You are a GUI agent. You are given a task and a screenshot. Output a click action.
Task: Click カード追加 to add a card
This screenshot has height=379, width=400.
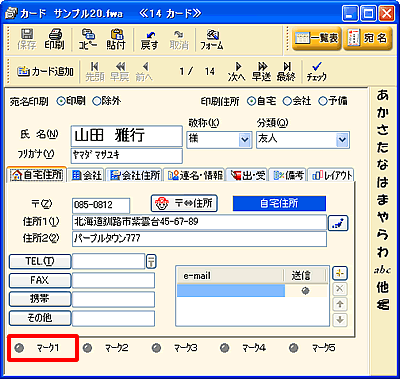click(45, 72)
